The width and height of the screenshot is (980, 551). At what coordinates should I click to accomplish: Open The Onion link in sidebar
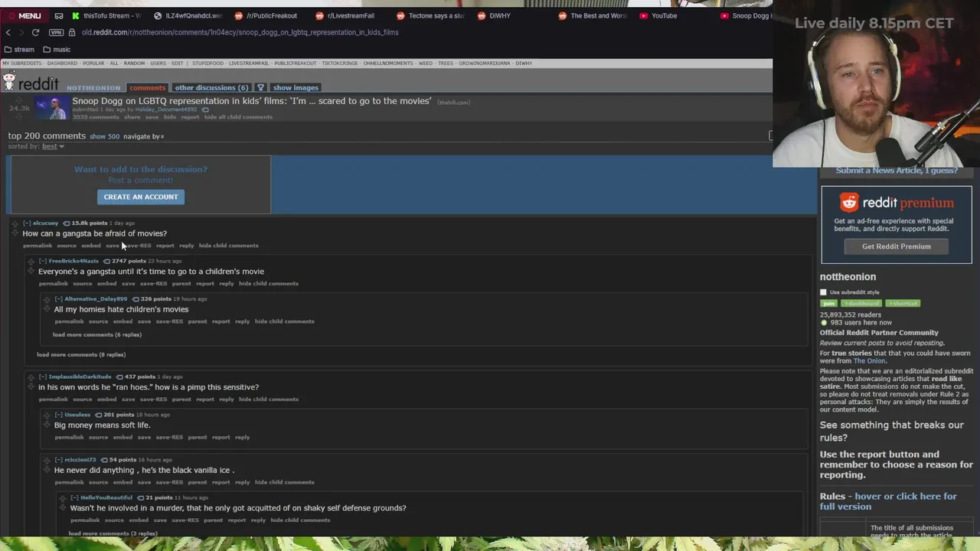tap(870, 361)
